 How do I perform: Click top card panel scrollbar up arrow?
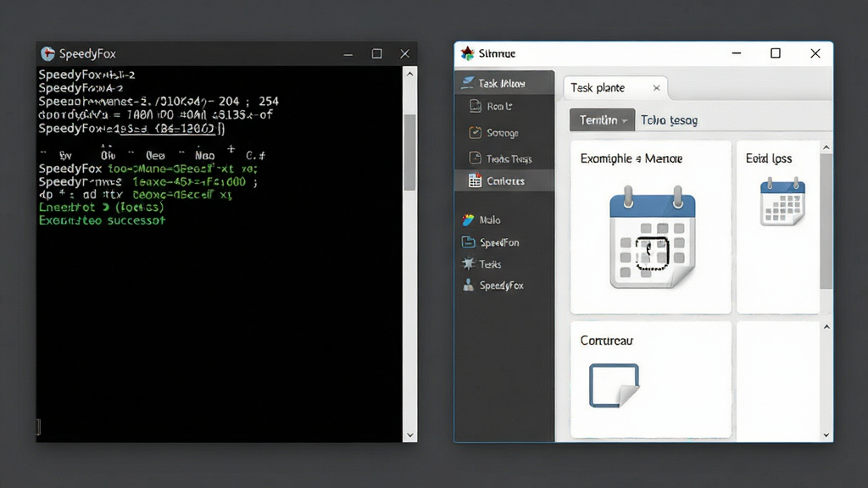[826, 147]
